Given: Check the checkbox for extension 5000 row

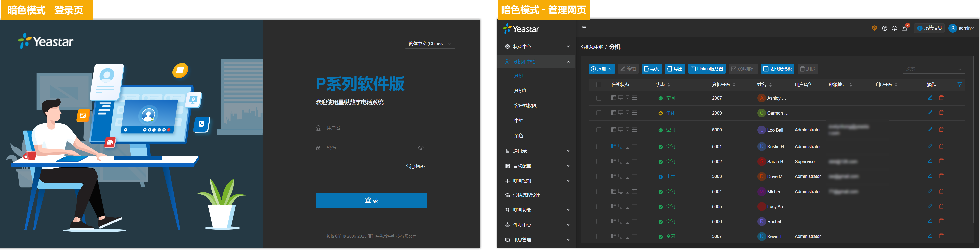Looking at the screenshot, I should 599,130.
